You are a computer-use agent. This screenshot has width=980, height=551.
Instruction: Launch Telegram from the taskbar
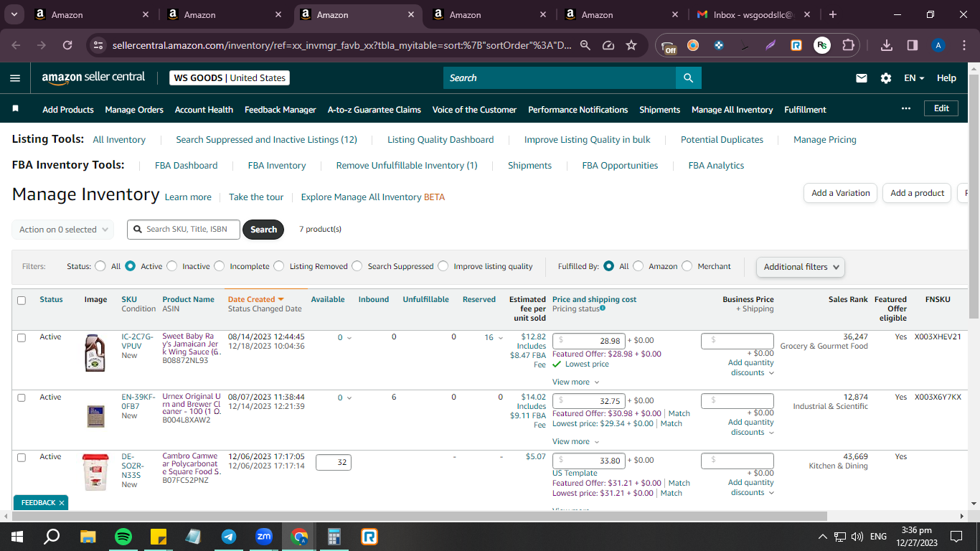point(229,536)
